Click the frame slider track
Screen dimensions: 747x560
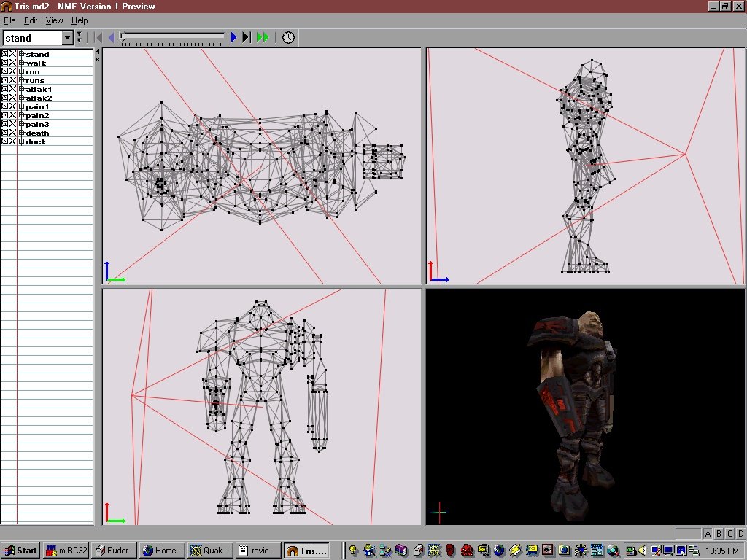[x=172, y=36]
